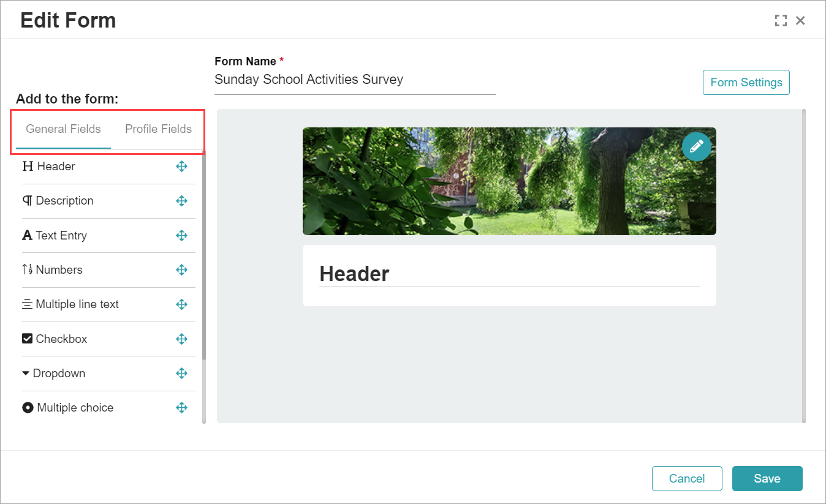826x504 pixels.
Task: Click the Text Entry letter icon
Action: pyautogui.click(x=28, y=235)
